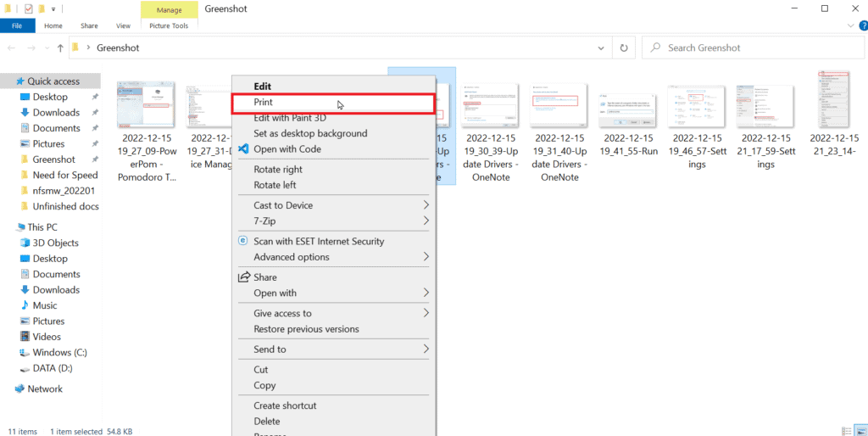The height and width of the screenshot is (436, 868).
Task: Open Videos folder in sidebar
Action: (47, 337)
